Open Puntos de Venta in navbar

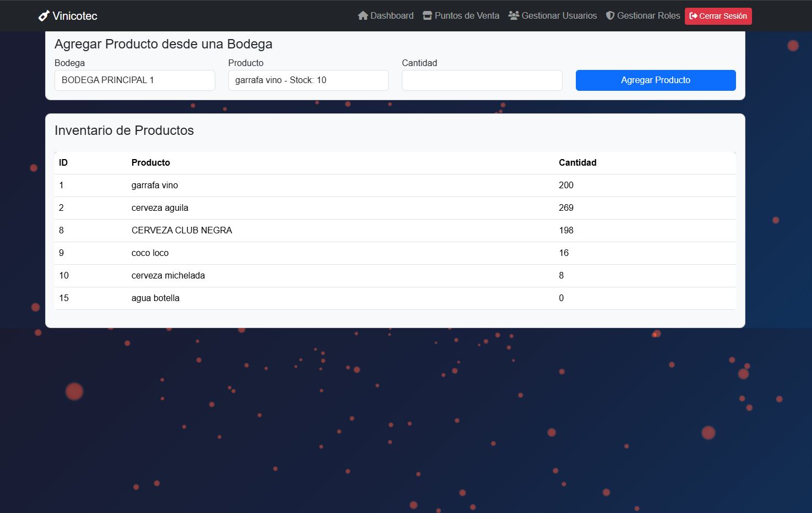(x=461, y=15)
